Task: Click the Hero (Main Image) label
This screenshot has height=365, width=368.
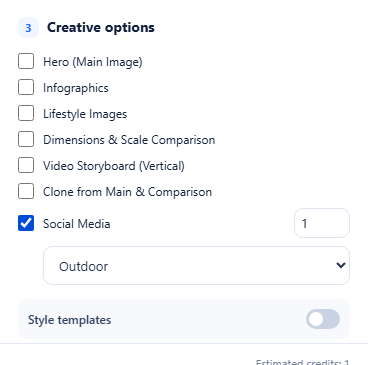Action: coord(93,62)
